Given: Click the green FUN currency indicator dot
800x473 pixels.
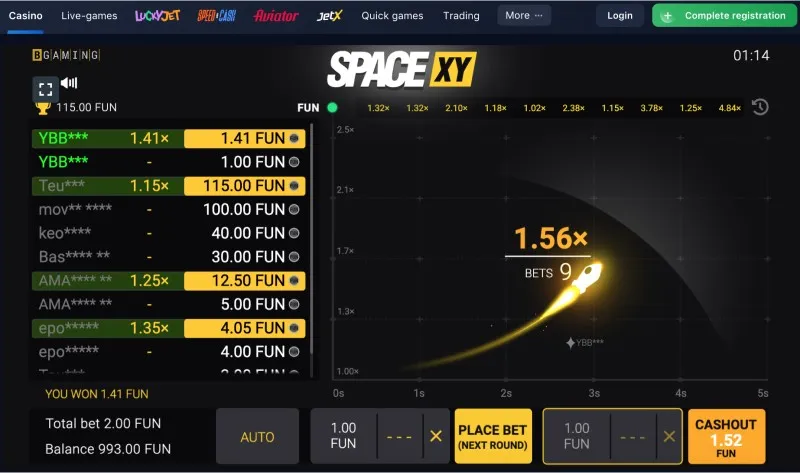Looking at the screenshot, I should [332, 108].
